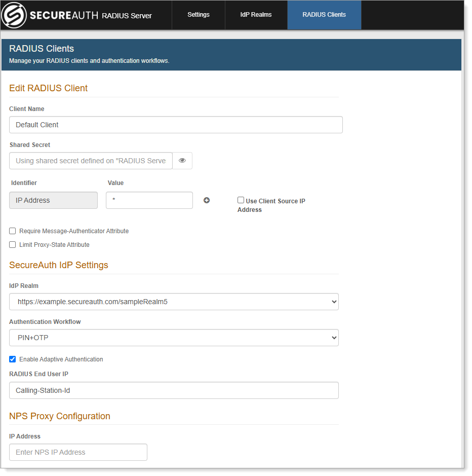Enable Use Client Source IP Address checkbox
472x476 pixels.
(241, 200)
